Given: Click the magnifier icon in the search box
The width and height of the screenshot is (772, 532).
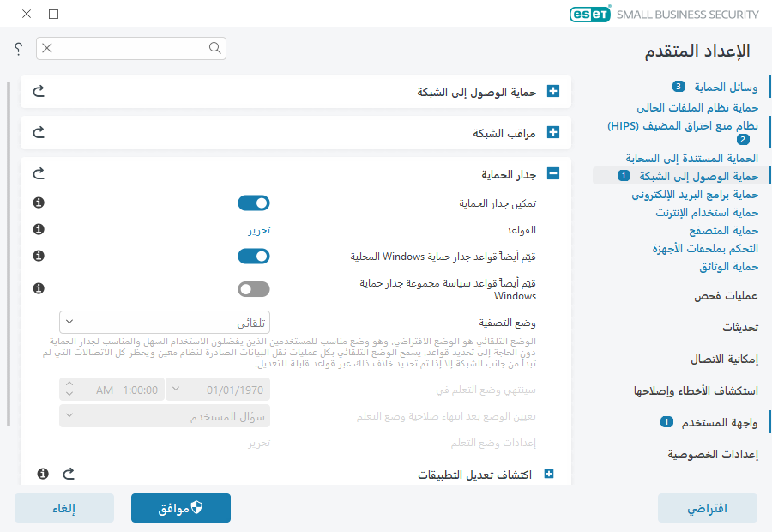Looking at the screenshot, I should tap(215, 48).
